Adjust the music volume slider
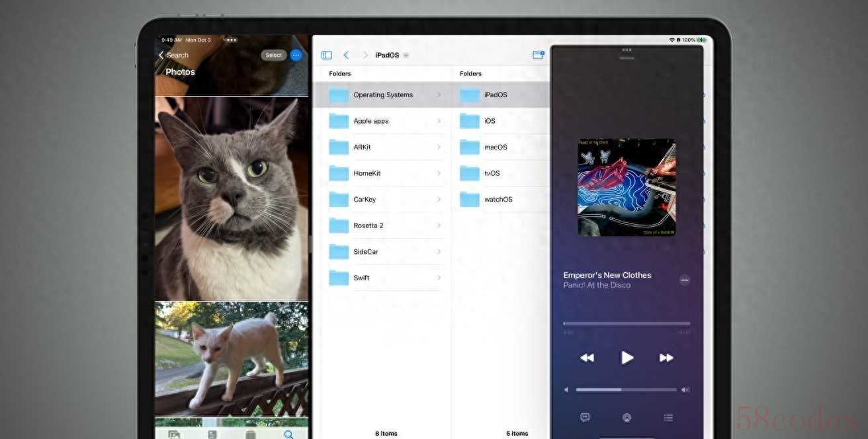The height and width of the screenshot is (439, 868). click(x=626, y=389)
